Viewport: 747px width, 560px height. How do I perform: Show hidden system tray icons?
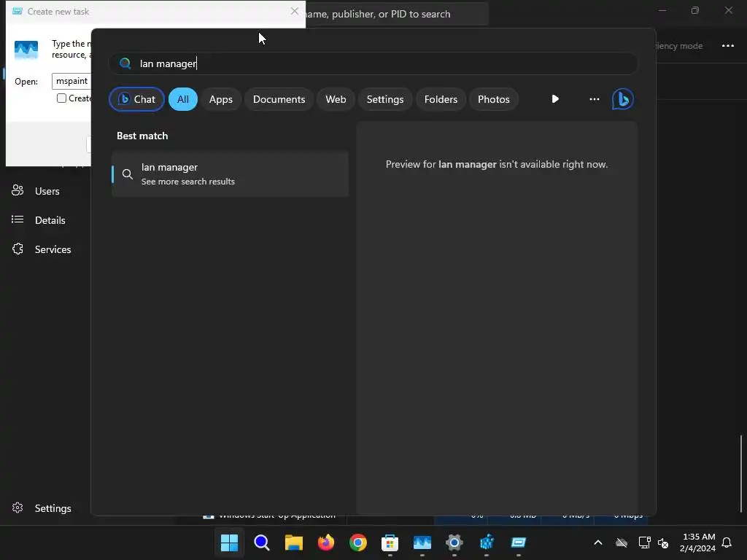point(598,542)
